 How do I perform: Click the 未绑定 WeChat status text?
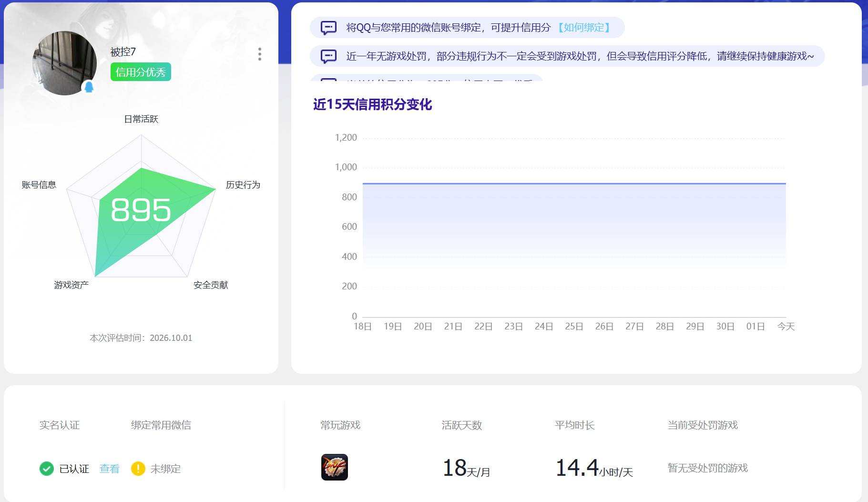pos(166,469)
